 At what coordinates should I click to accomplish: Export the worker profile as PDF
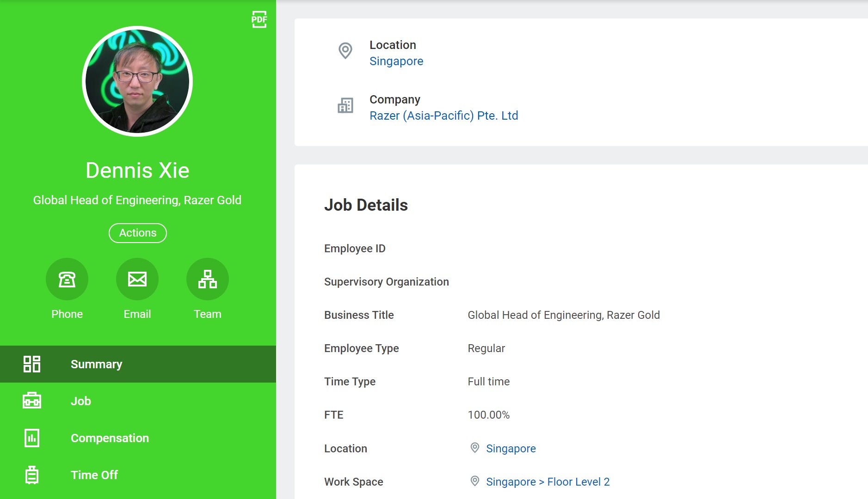coord(259,19)
